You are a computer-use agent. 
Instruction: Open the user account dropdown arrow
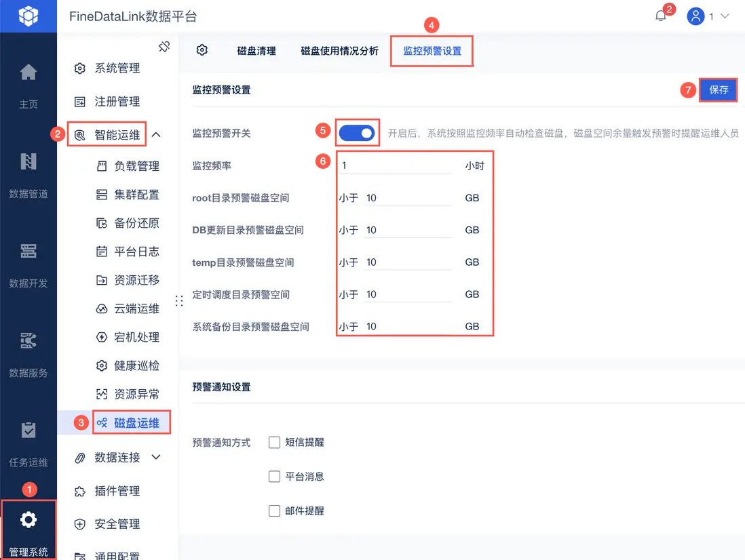click(725, 16)
